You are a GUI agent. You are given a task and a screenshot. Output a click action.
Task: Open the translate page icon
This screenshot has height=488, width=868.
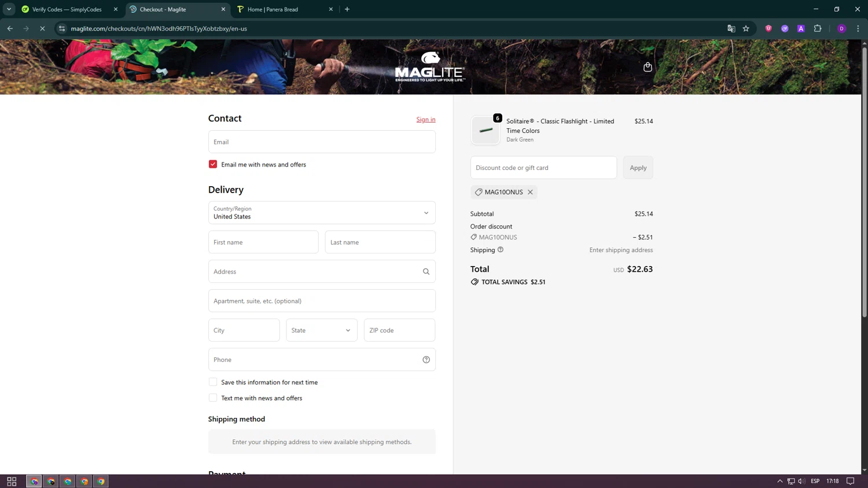[x=731, y=28]
